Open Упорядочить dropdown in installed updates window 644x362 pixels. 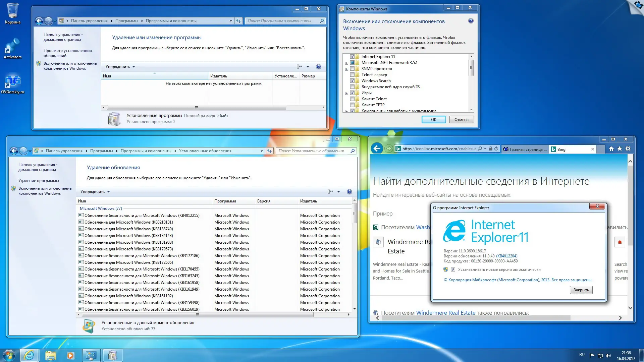pos(95,192)
